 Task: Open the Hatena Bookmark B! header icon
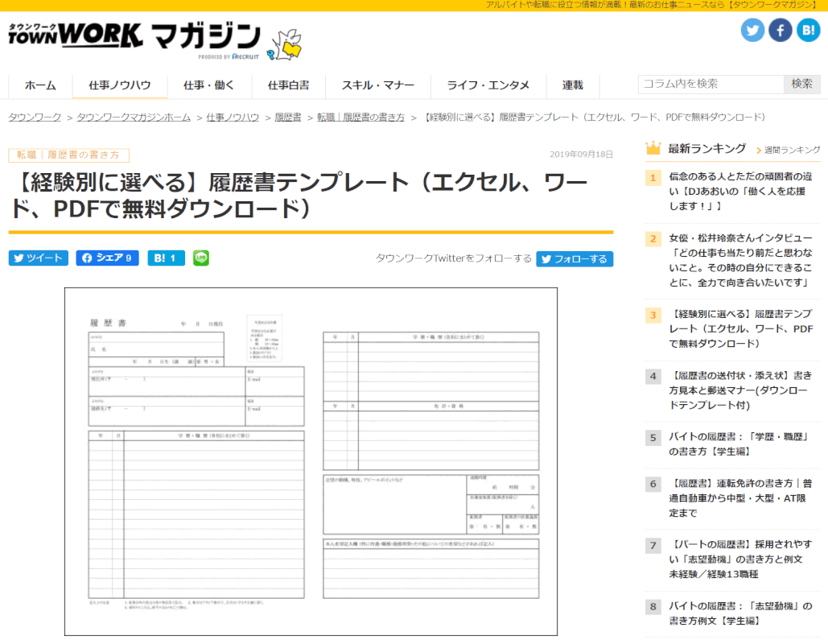(808, 30)
